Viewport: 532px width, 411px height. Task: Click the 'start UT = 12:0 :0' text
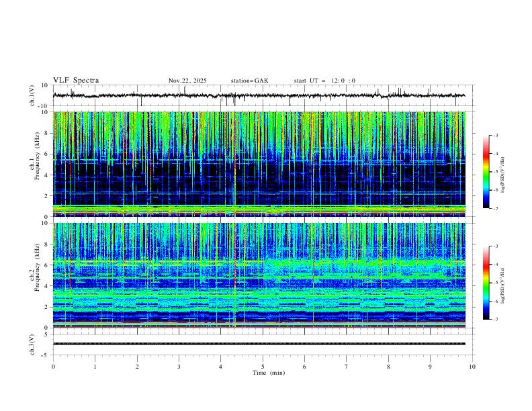[x=324, y=81]
